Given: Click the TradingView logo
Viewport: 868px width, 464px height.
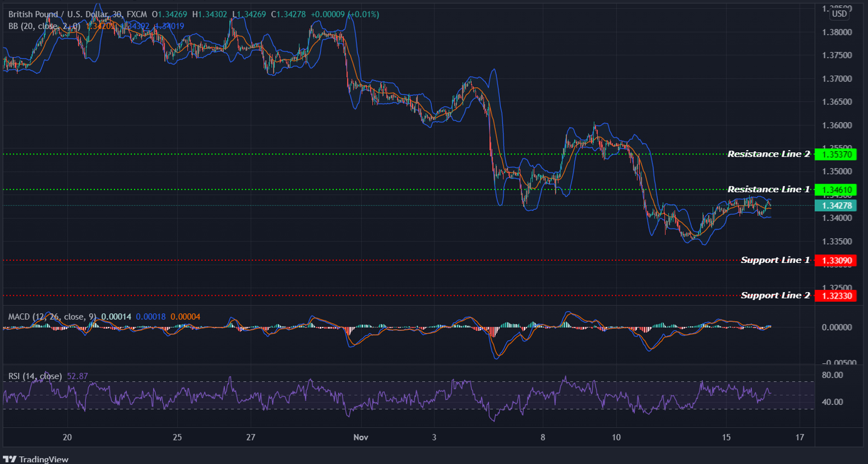Looking at the screenshot, I should click(36, 459).
